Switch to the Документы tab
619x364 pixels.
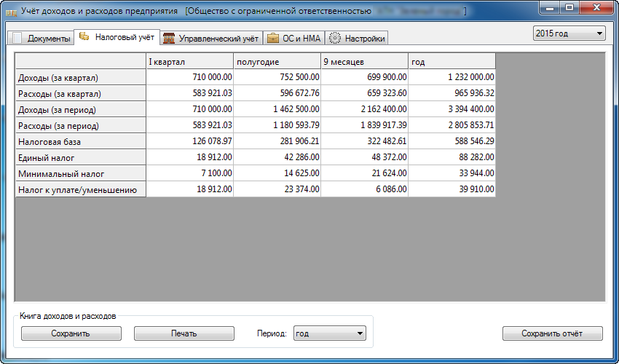pyautogui.click(x=41, y=38)
